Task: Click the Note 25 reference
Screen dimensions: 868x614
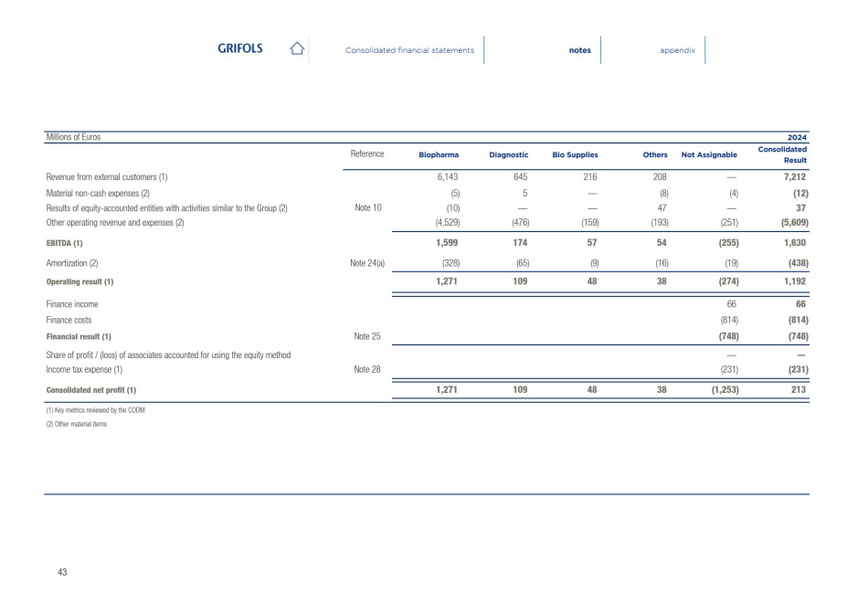Action: [x=367, y=336]
